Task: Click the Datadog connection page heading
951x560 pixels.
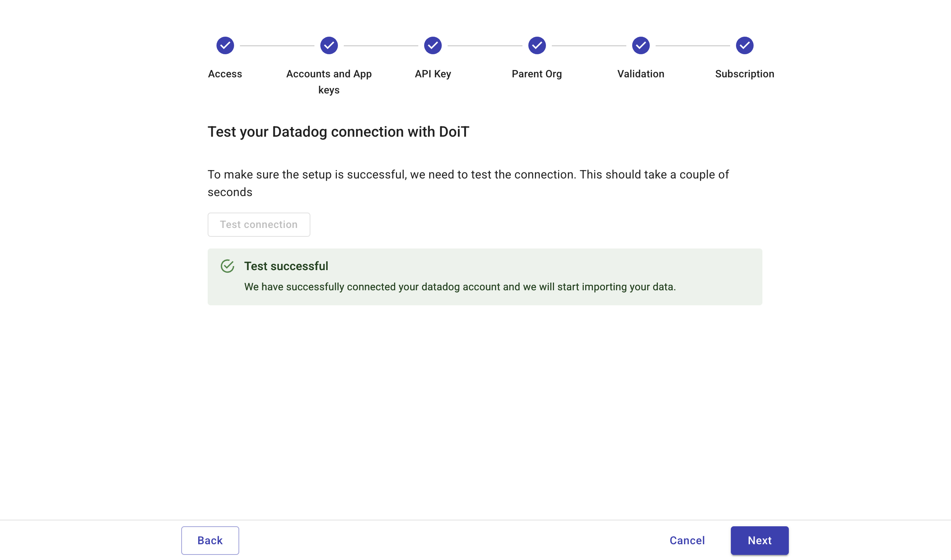Action: pos(338,132)
